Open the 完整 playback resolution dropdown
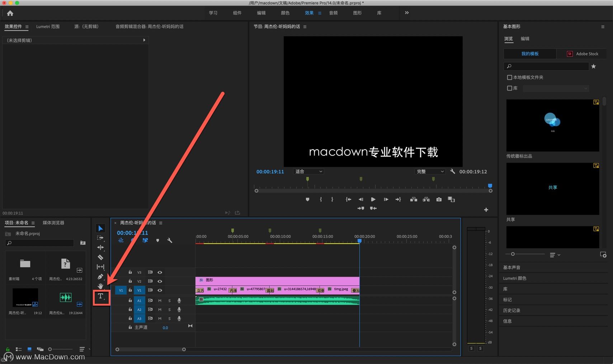 [430, 172]
